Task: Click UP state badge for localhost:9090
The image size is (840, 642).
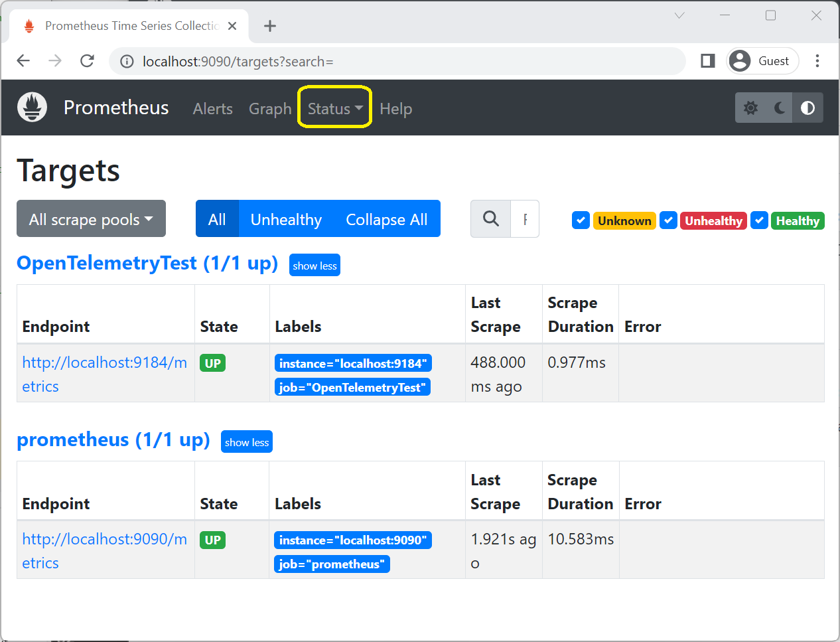Action: pos(213,540)
